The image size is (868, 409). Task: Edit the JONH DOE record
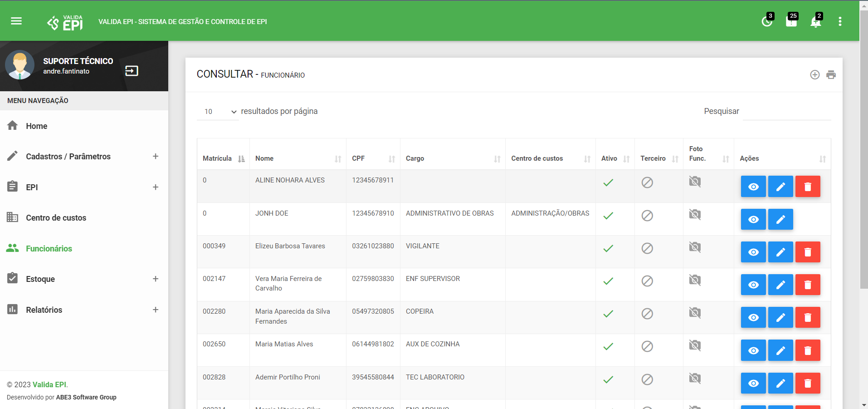780,219
